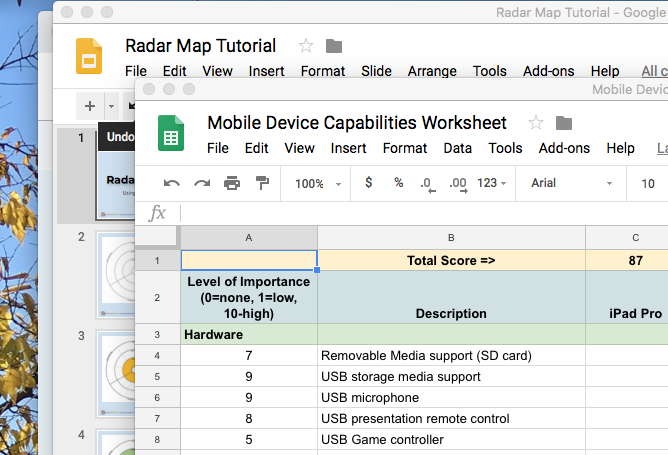Star the Radar Map Tutorial presentation
668x455 pixels.
[305, 46]
